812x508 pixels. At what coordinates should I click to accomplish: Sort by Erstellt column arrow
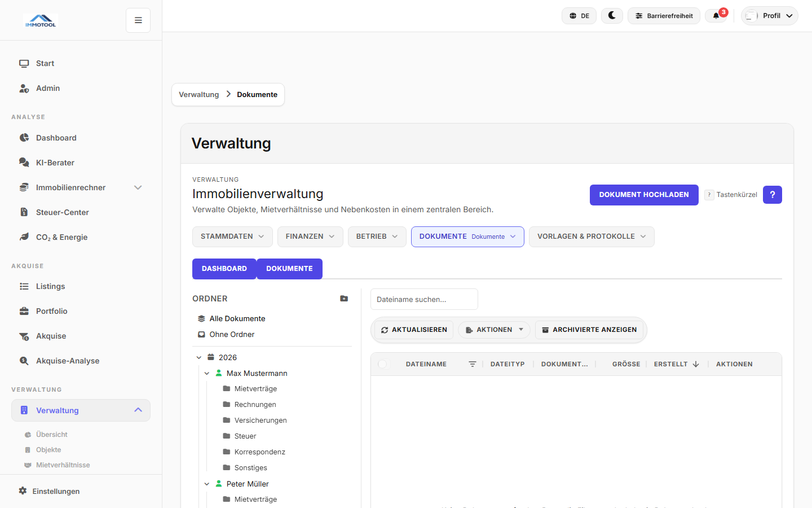[x=696, y=364]
